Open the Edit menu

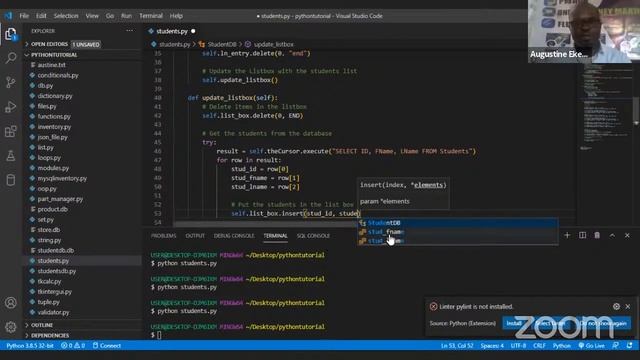[x=41, y=16]
